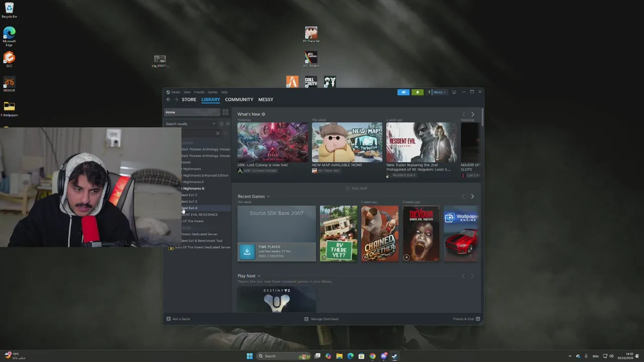Click the Steam back navigation arrow
The height and width of the screenshot is (362, 644).
[x=169, y=100]
